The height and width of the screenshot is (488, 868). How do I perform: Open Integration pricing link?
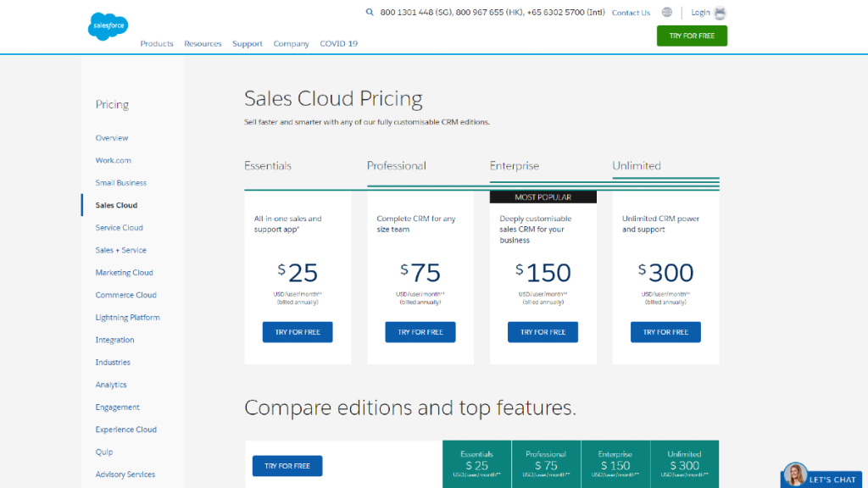coord(114,340)
